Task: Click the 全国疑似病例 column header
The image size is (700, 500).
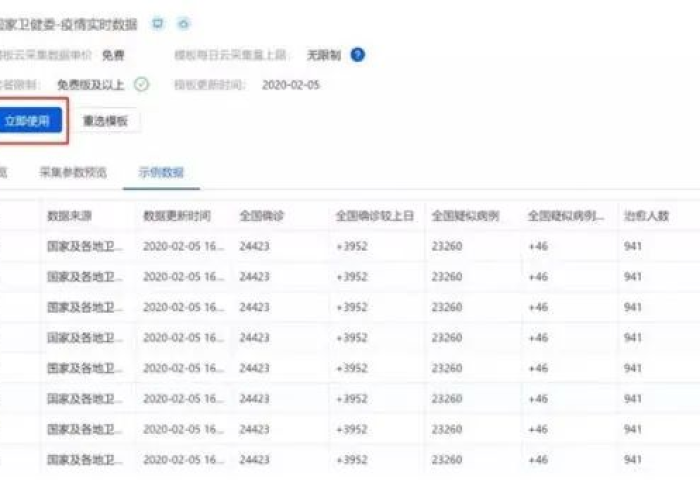Action: coord(466,216)
